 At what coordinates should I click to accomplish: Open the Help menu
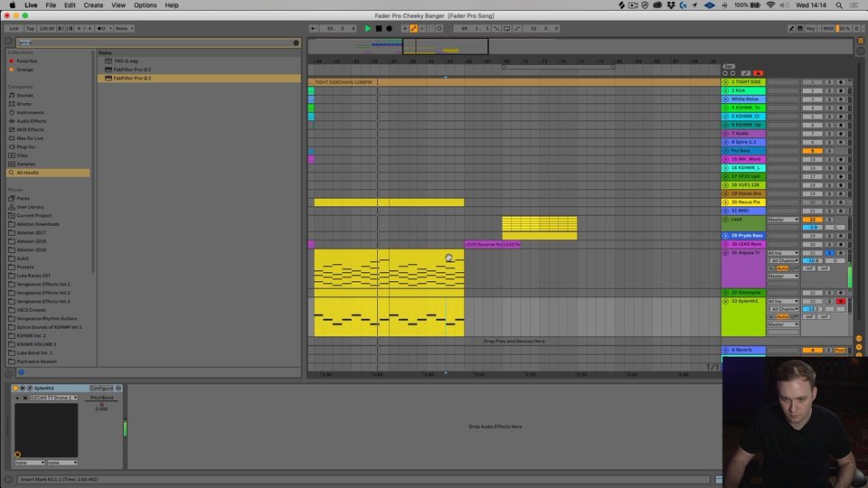pyautogui.click(x=172, y=5)
